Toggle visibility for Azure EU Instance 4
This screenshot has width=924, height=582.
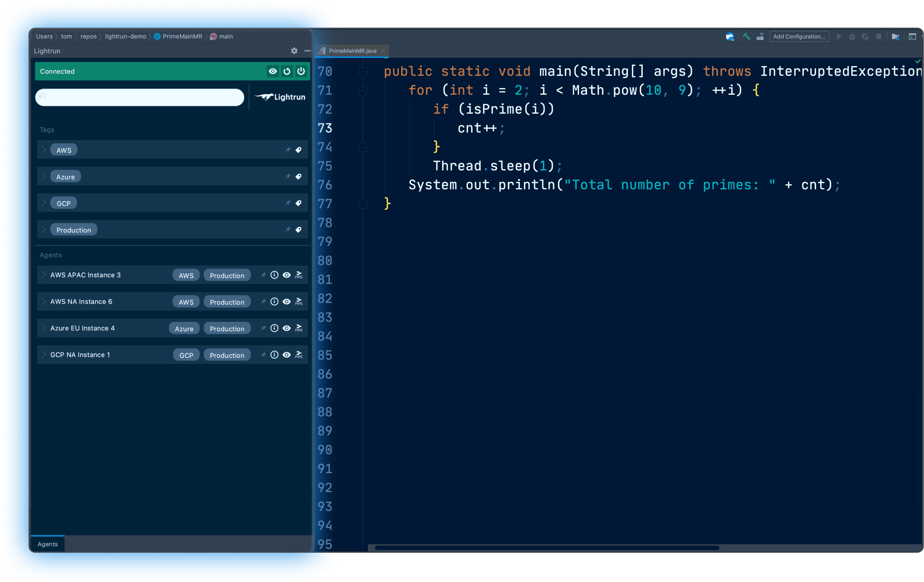tap(286, 328)
